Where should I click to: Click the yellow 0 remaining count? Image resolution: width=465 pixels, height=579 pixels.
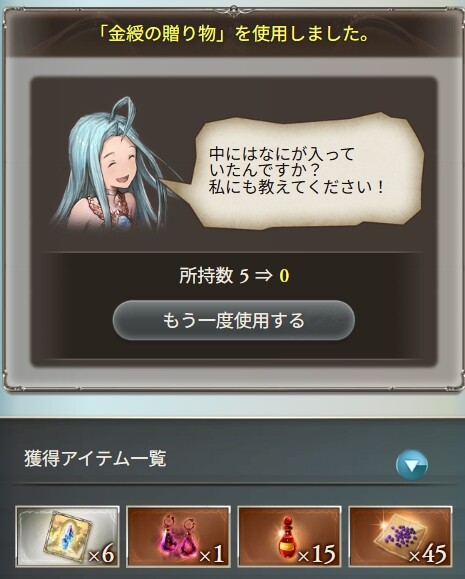point(284,276)
